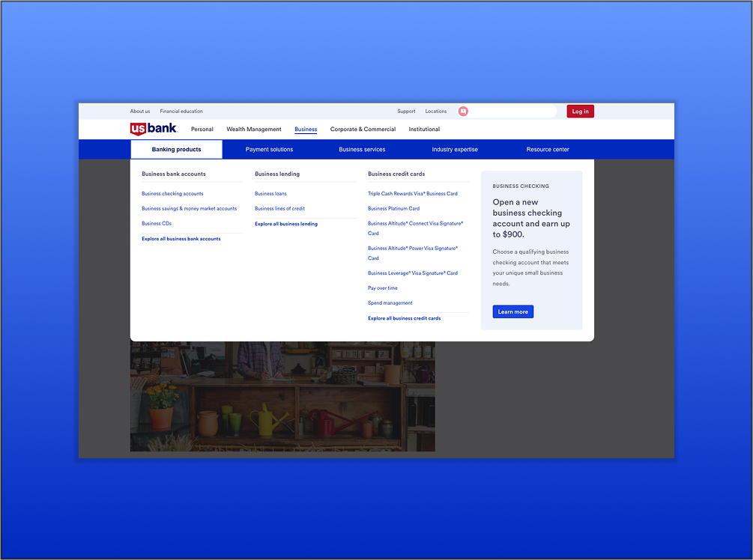Click the U.S. Bank logo
Viewport: 753px width, 560px height.
pyautogui.click(x=154, y=129)
